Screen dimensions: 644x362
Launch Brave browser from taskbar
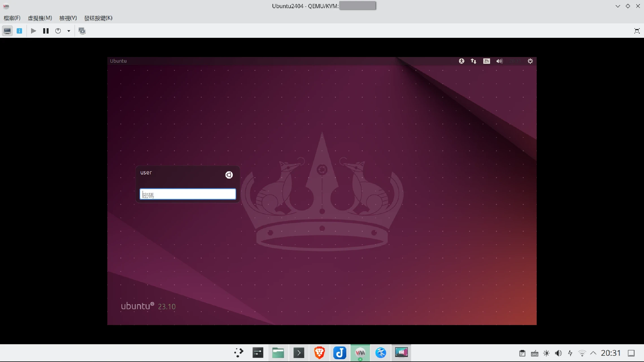[319, 353]
